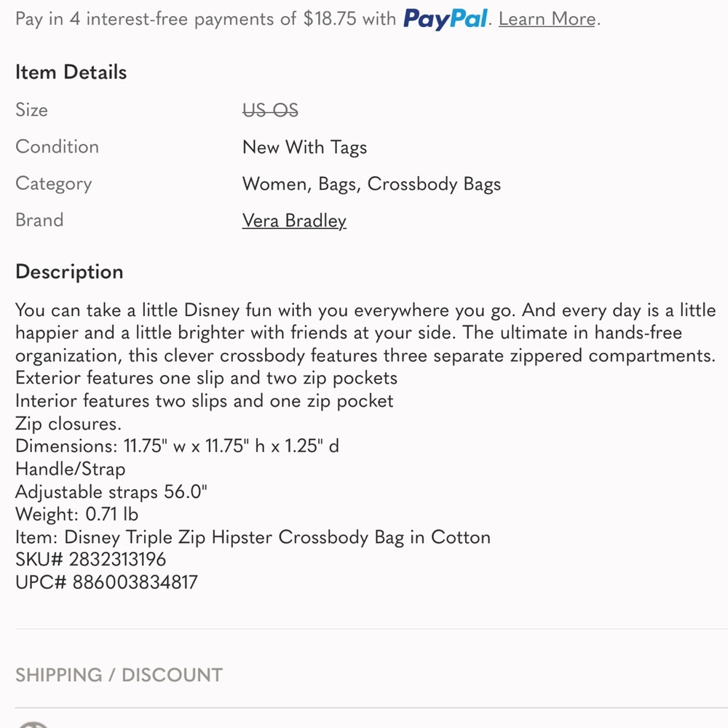Click the Weight 0.71 lb line
Screen dimensions: 728x728
pyautogui.click(x=76, y=514)
